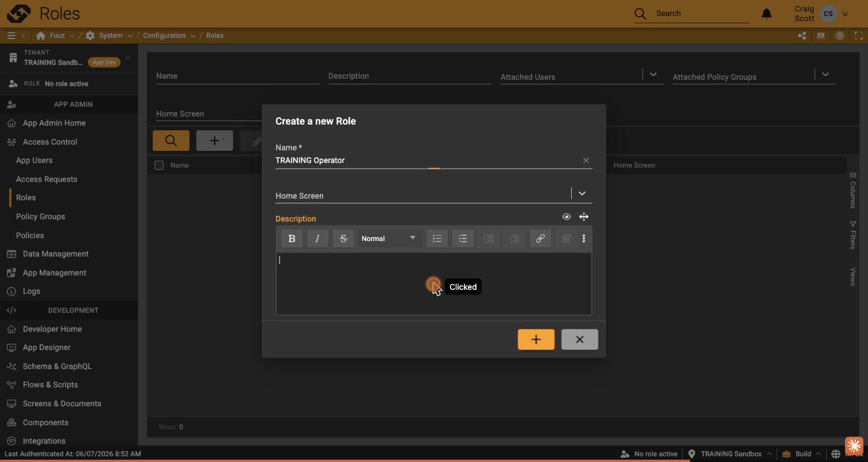The height and width of the screenshot is (462, 868).
Task: Open the editor's more options vertical dots
Action: click(584, 239)
